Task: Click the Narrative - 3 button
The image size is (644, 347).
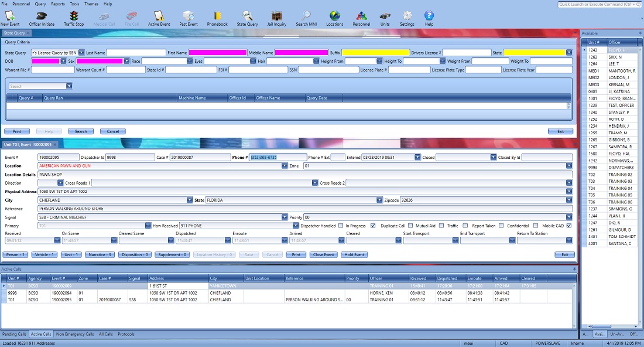Action: click(99, 254)
